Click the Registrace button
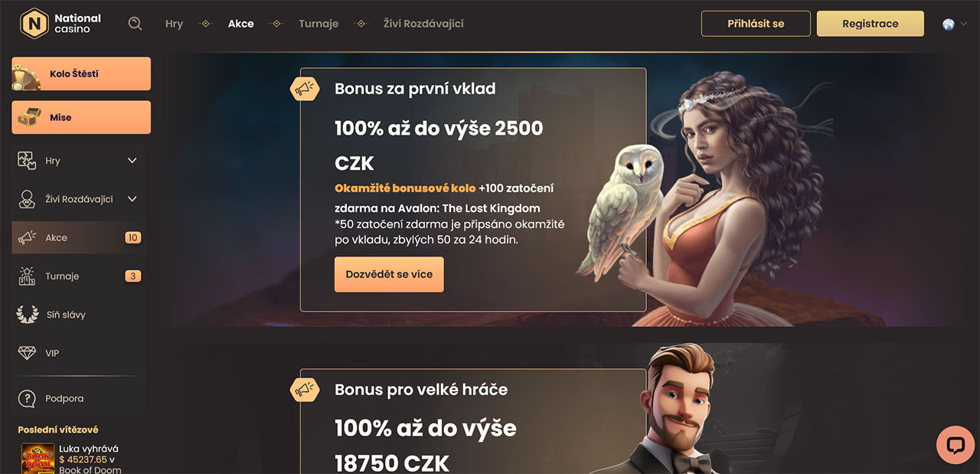Viewport: 980px width, 474px height. pos(871,24)
